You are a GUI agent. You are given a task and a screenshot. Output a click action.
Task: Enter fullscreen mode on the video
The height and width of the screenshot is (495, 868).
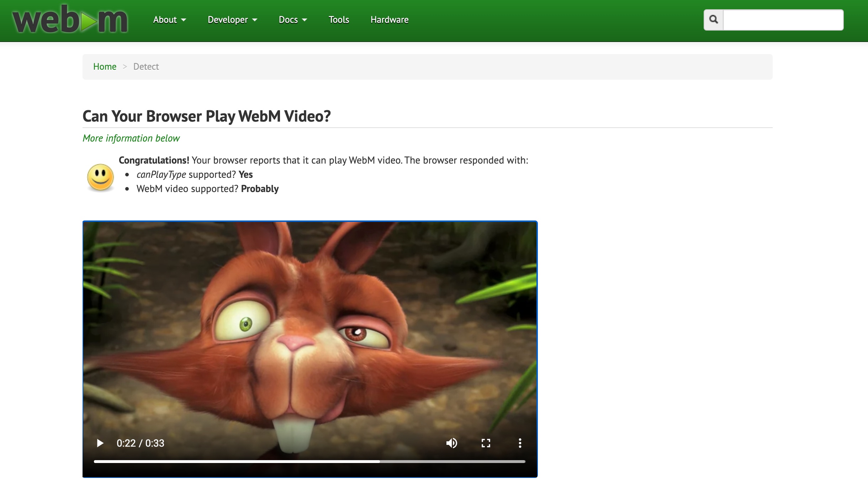tap(486, 443)
